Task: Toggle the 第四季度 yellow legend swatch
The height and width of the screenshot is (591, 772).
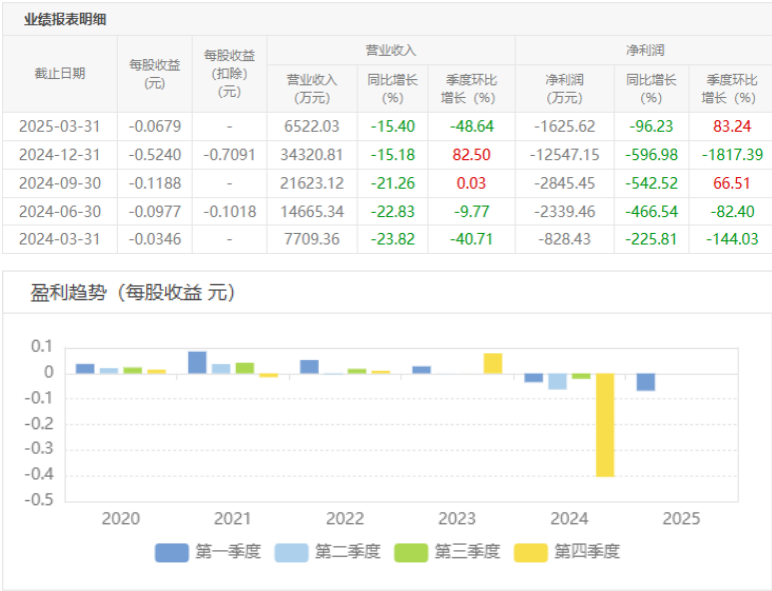Action: (531, 553)
